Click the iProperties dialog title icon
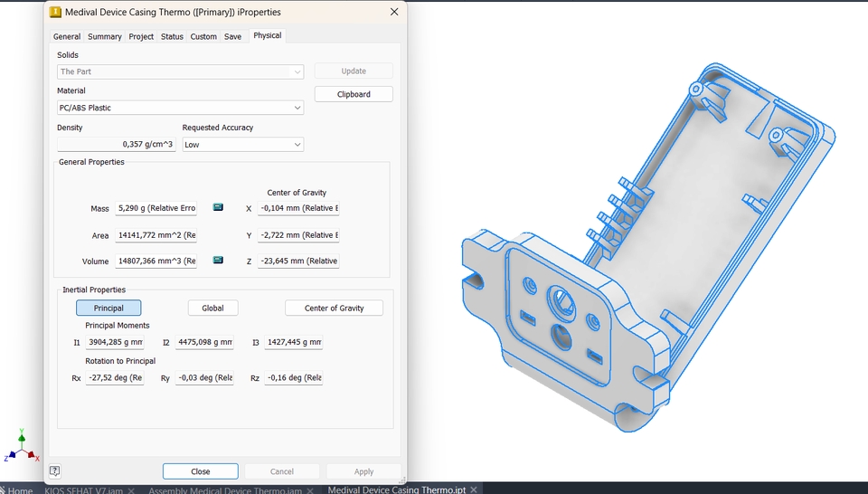 (55, 12)
